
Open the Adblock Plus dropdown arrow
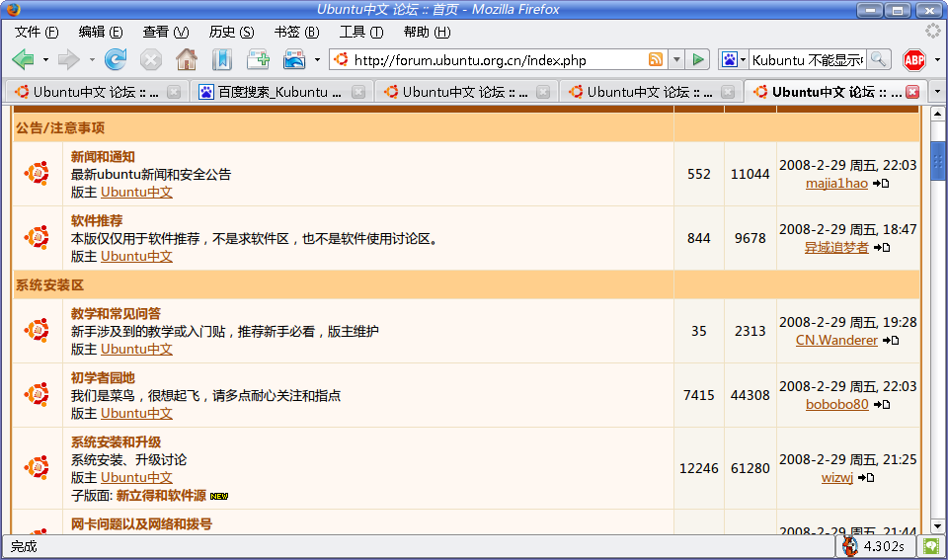937,59
